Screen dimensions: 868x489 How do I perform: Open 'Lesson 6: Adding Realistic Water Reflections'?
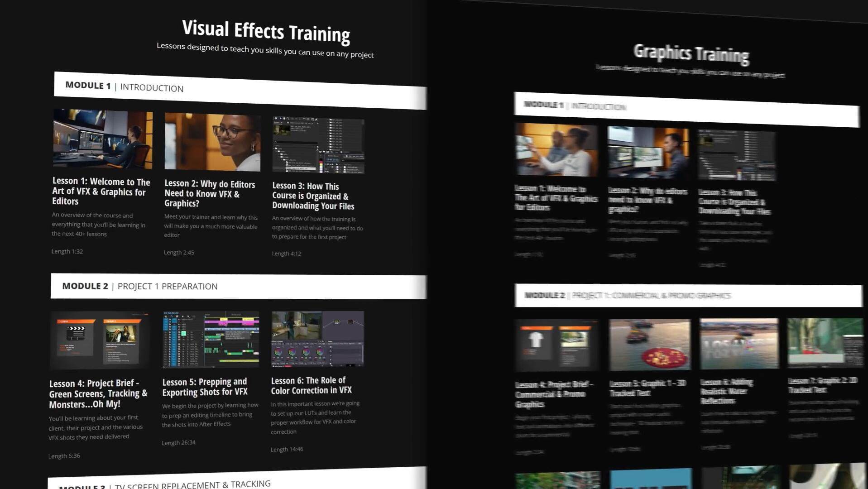tap(727, 391)
